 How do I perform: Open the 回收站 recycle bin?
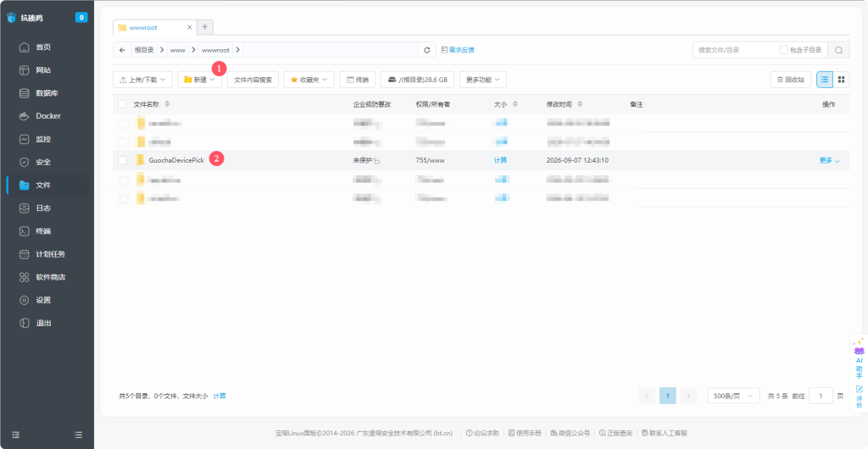(x=791, y=80)
